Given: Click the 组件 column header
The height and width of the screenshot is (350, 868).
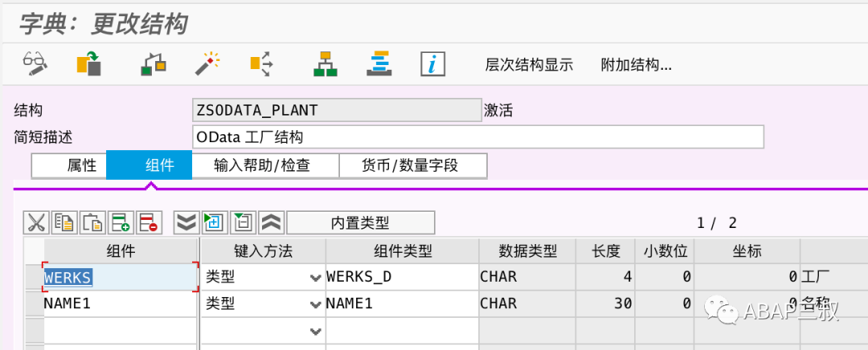Looking at the screenshot, I should point(120,251).
